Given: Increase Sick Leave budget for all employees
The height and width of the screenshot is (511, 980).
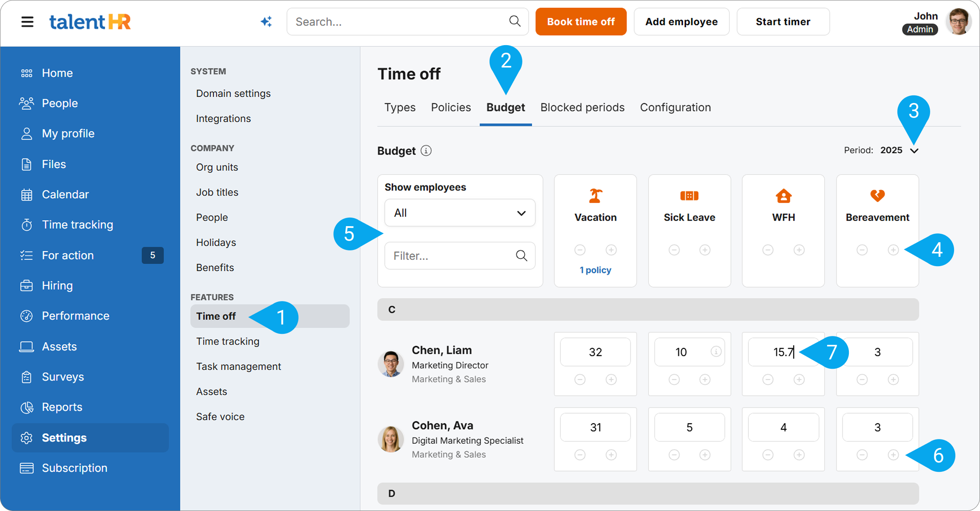Looking at the screenshot, I should coord(705,250).
